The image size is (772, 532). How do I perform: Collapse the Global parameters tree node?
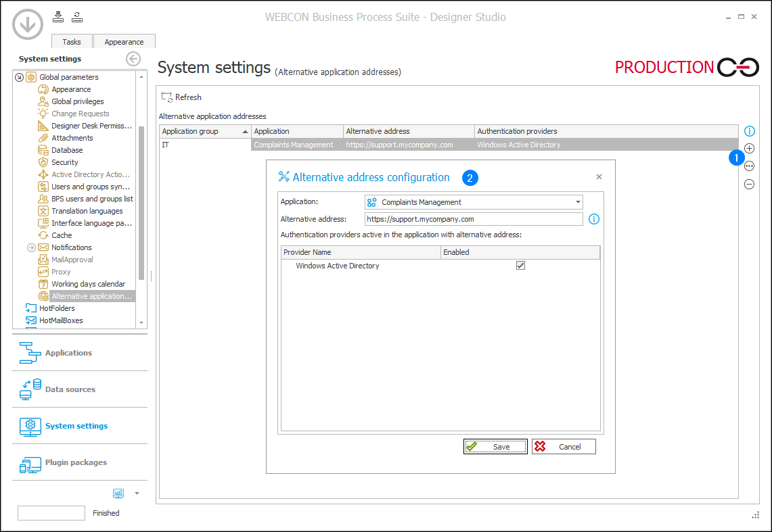[19, 77]
